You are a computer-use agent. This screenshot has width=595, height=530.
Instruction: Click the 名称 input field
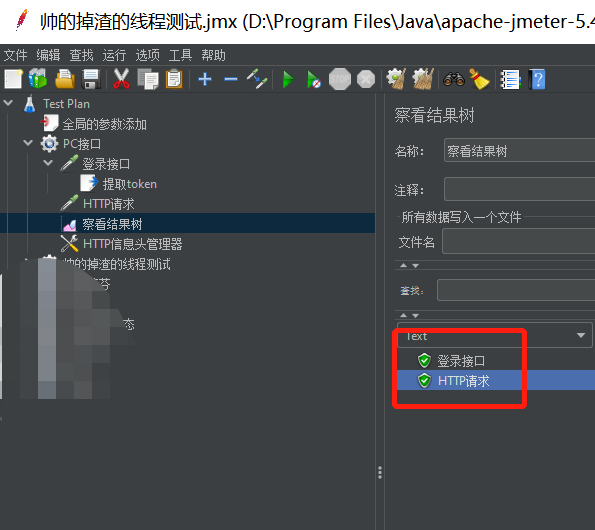519,150
